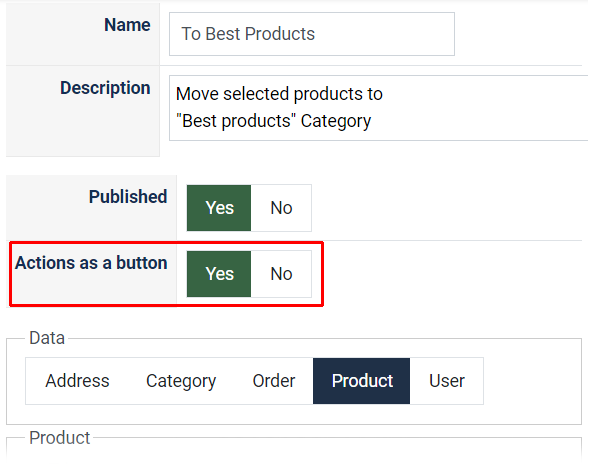Image resolution: width=589 pixels, height=467 pixels.
Task: Select the highlighted Product data tab
Action: click(362, 381)
